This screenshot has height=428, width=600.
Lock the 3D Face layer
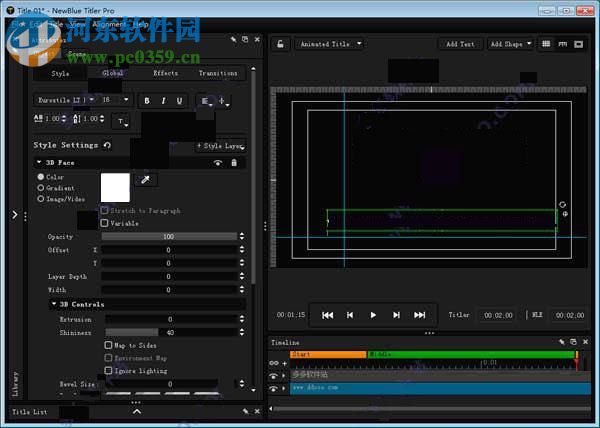[x=234, y=163]
